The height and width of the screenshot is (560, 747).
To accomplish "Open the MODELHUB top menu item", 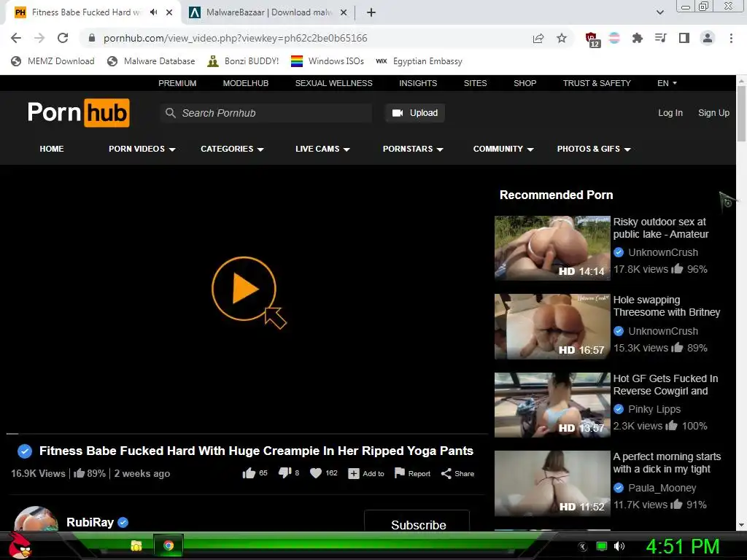I will tap(246, 83).
